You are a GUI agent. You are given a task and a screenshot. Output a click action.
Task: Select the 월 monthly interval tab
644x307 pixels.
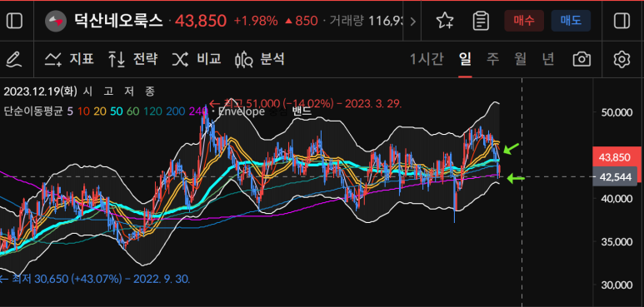tap(520, 59)
